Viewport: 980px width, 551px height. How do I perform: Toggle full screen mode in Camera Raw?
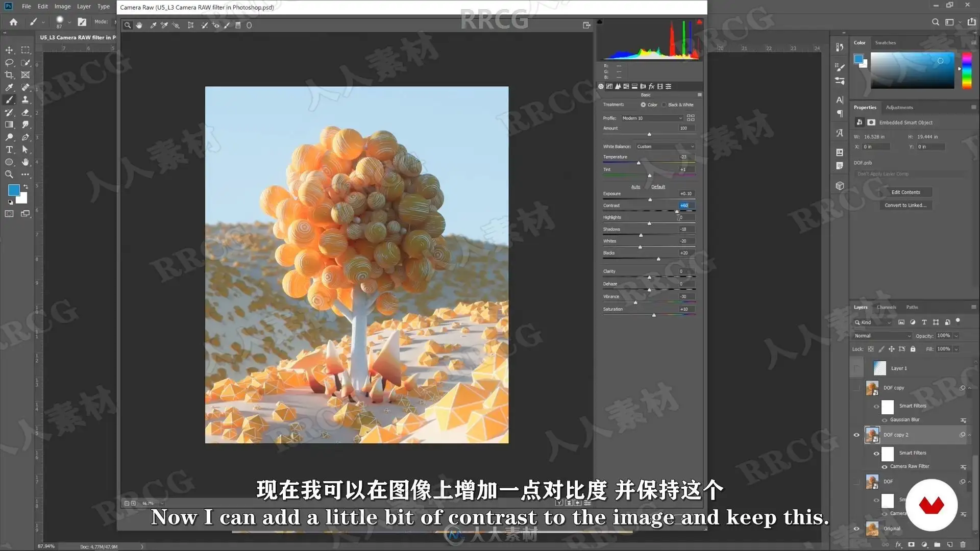click(x=586, y=25)
